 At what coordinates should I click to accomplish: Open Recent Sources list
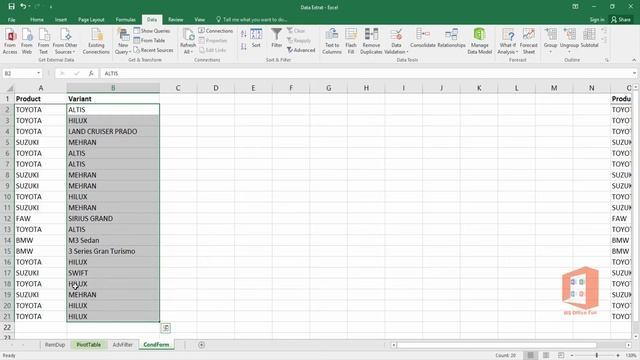pyautogui.click(x=153, y=50)
